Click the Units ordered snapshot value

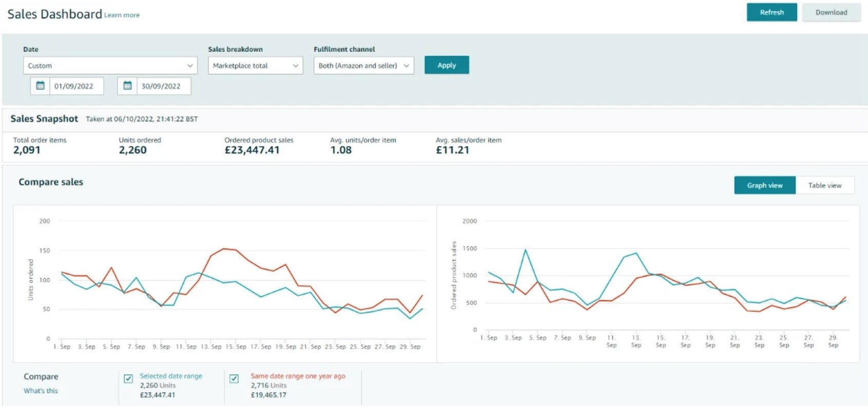point(132,150)
